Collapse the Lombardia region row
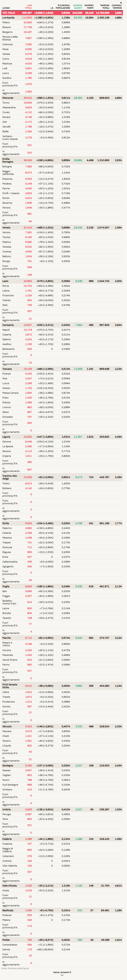 point(8,18)
